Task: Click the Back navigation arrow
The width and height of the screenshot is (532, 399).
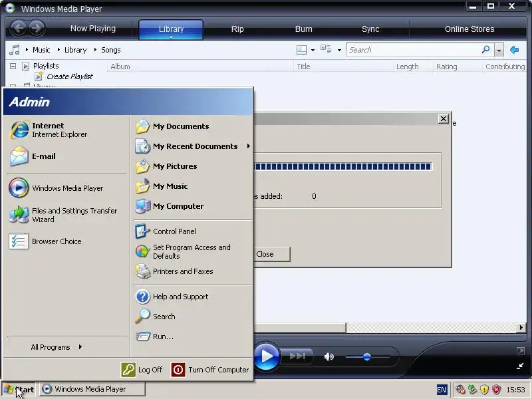Action: click(19, 28)
